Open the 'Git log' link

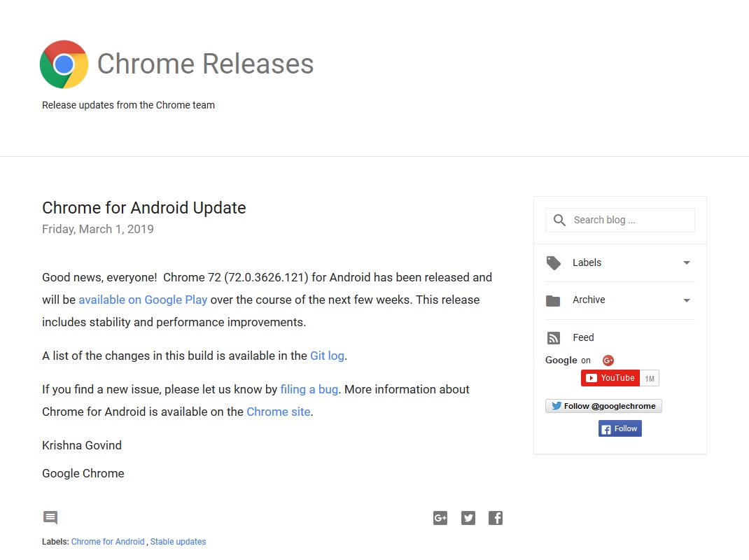click(x=327, y=356)
